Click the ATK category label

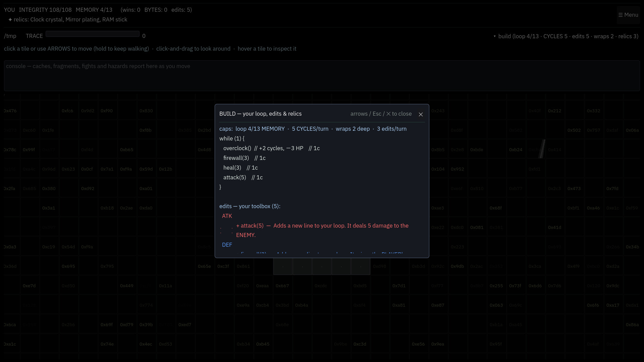point(227,216)
